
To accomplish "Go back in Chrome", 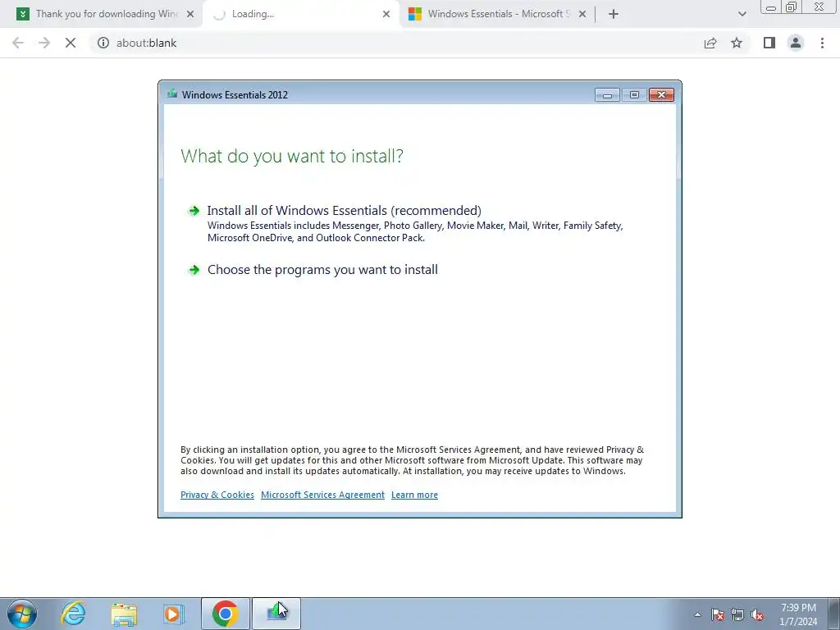I will click(x=18, y=43).
